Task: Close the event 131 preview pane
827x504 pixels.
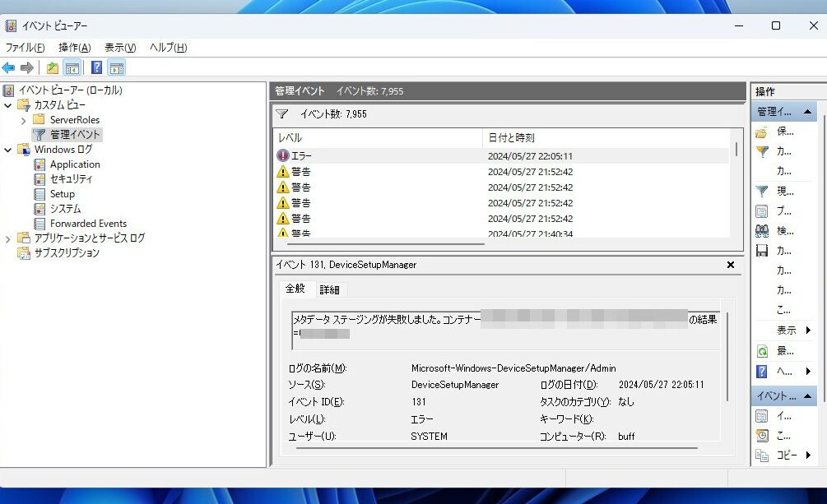Action: point(731,265)
